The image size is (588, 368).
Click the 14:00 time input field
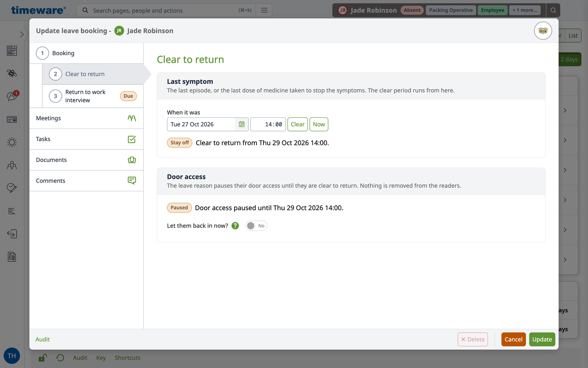click(x=268, y=124)
